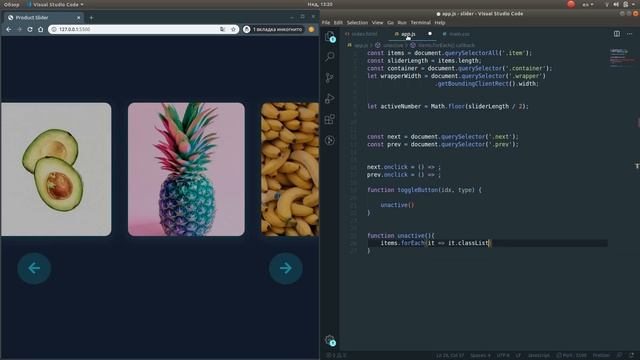
Task: Click the feedback icon in the status bar
Action: coord(620,356)
